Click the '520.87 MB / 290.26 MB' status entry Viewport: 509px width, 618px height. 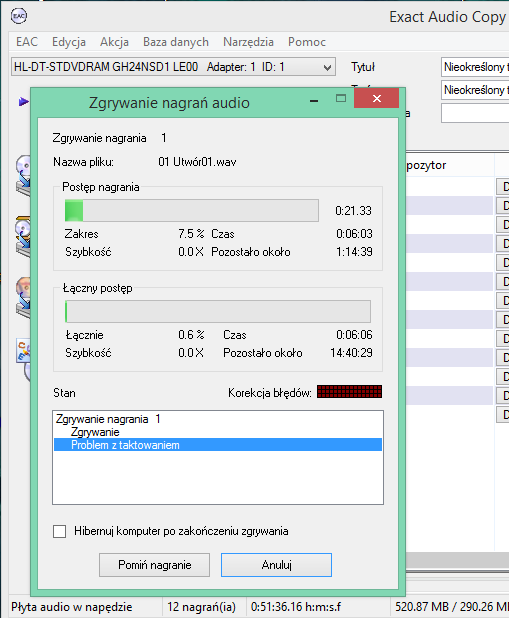452,607
